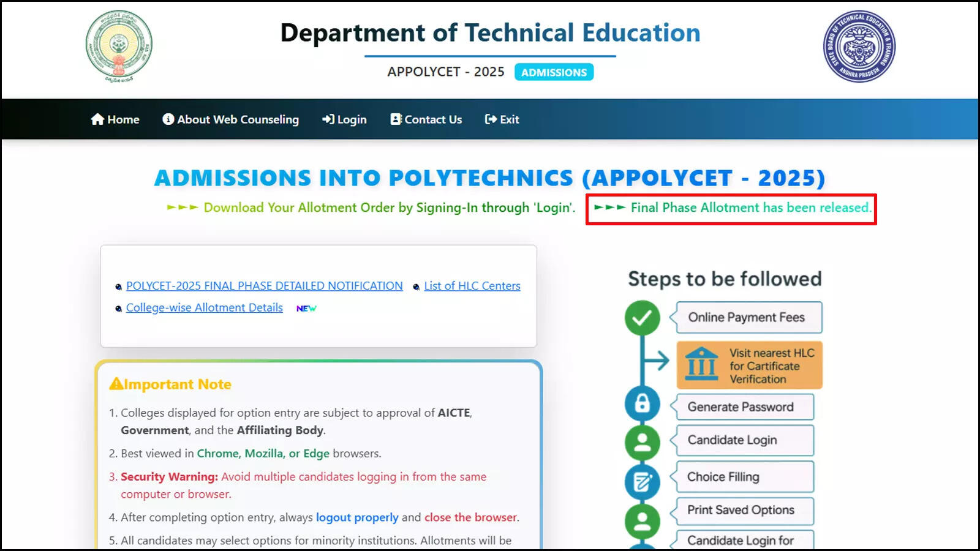Click the exit arrow icon beside Exit
Image resolution: width=980 pixels, height=551 pixels.
pos(491,119)
